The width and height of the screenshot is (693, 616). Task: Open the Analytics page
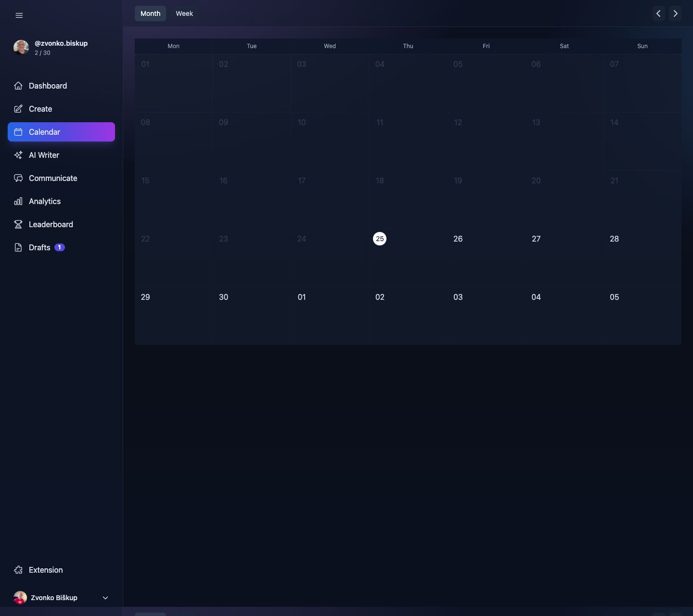coord(61,201)
